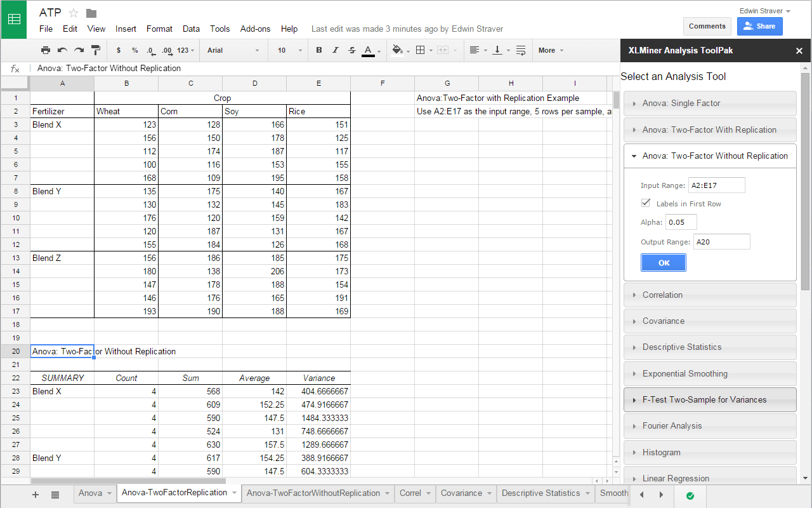This screenshot has height=508, width=812.
Task: Select the Paint format tool
Action: pos(96,50)
